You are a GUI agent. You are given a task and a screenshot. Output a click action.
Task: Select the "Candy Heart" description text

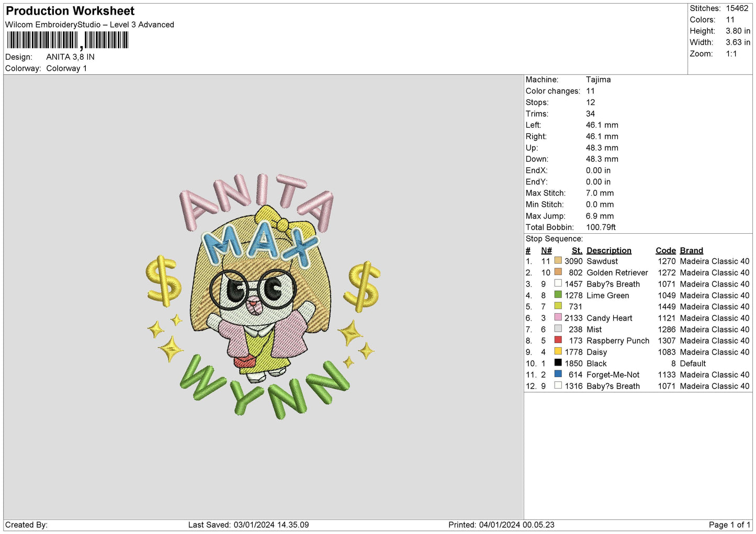tap(610, 318)
